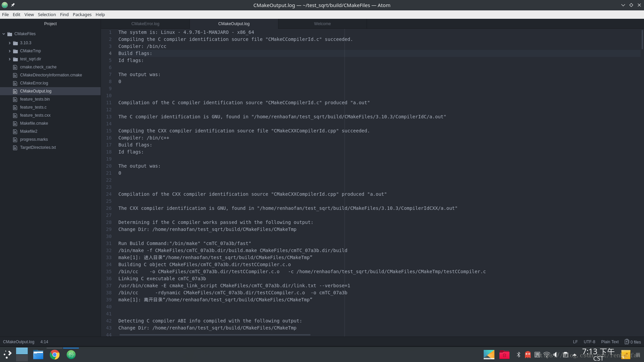644x362 pixels.
Task: Open the red trash folder icon
Action: (x=504, y=355)
